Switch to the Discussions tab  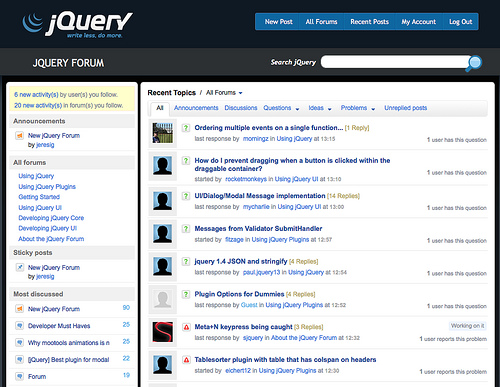(241, 108)
